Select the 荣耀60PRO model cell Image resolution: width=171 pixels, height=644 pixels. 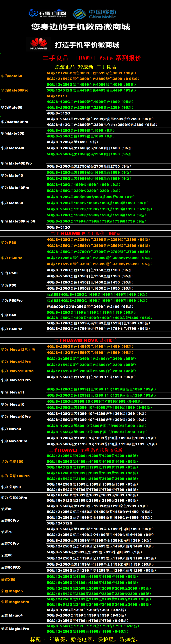click(23, 568)
